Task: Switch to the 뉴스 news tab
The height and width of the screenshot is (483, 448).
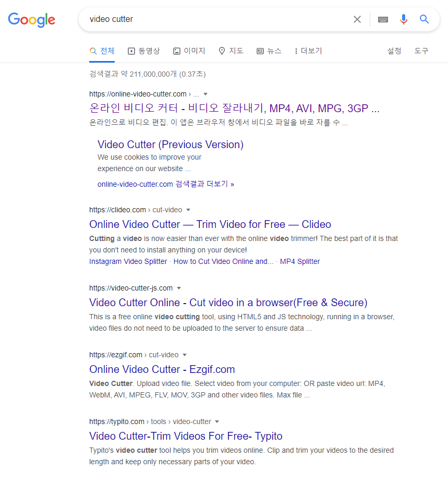Action: pos(269,51)
